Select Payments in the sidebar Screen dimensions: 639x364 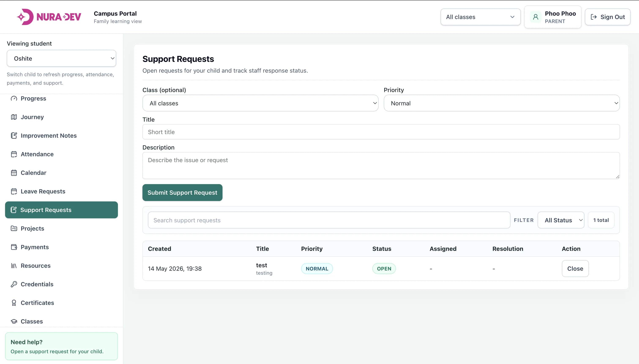point(61,247)
